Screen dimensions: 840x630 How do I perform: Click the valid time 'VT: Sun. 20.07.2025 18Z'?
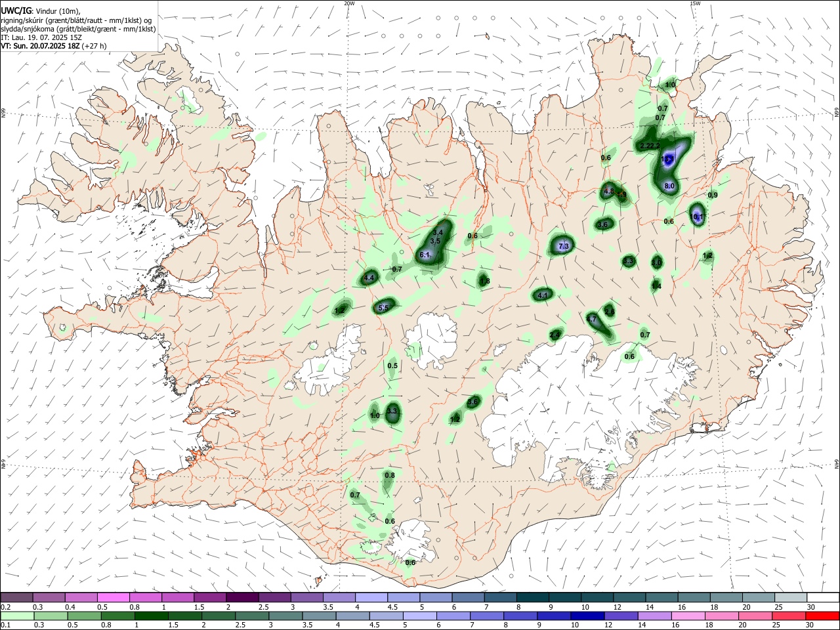click(54, 46)
